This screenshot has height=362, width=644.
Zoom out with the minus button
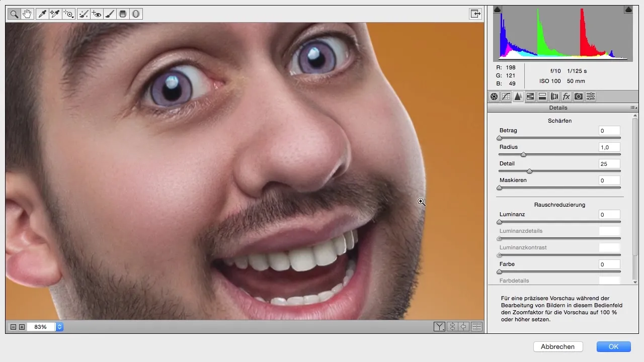(x=14, y=327)
